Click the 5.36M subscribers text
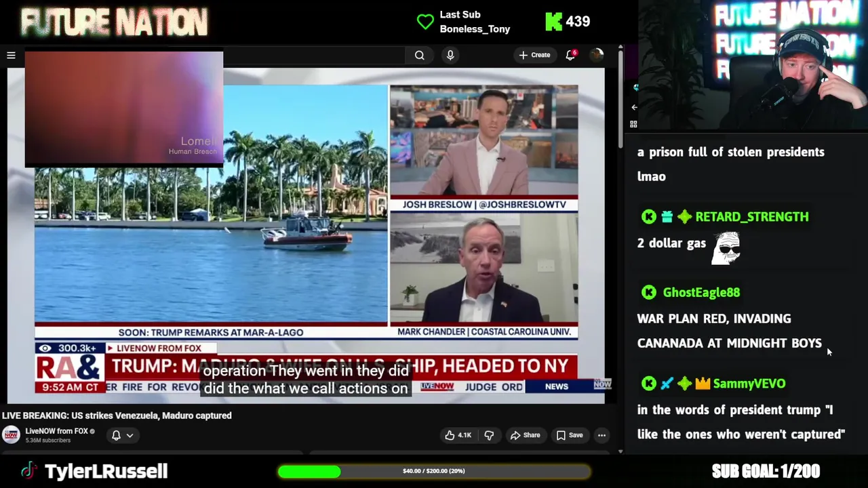 [47, 441]
